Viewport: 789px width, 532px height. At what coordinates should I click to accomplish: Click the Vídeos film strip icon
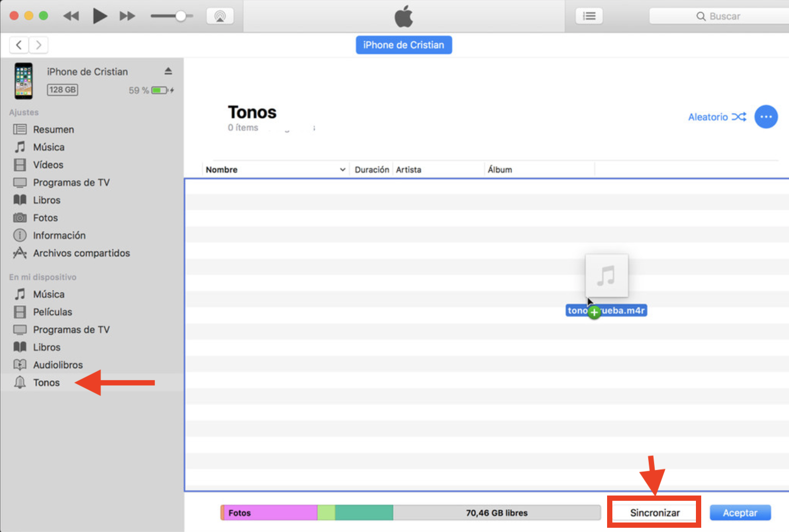(x=20, y=165)
